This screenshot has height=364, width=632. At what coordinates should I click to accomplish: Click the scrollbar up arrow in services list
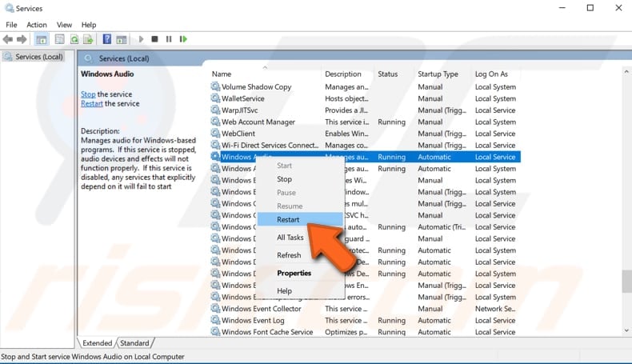626,72
